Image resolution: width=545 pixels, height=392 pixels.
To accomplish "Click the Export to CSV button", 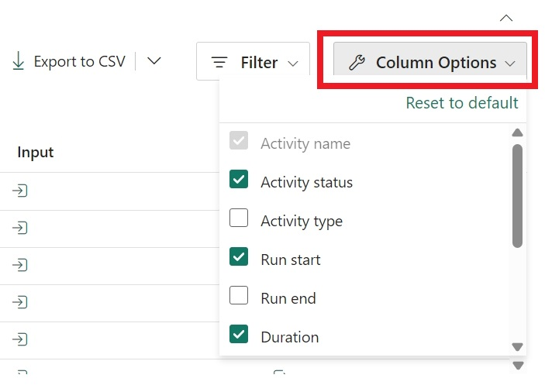I will pyautogui.click(x=78, y=62).
